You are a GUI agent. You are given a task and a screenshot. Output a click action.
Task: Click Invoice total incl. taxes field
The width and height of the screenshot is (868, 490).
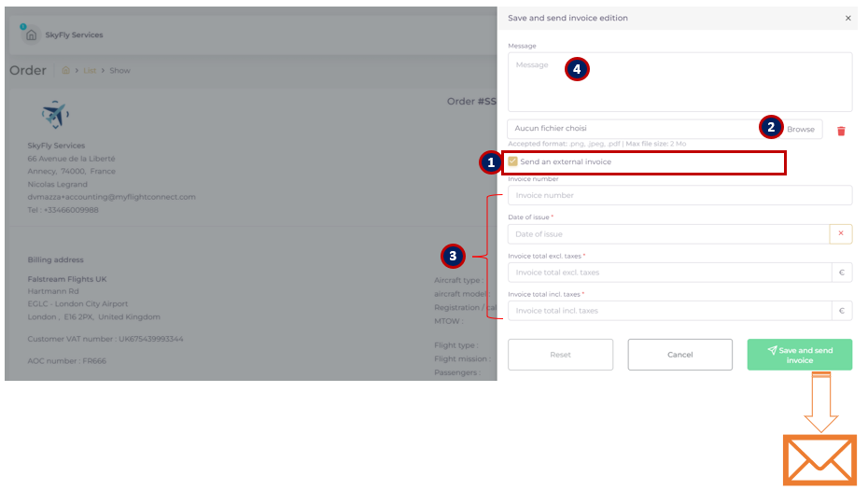[x=668, y=311]
